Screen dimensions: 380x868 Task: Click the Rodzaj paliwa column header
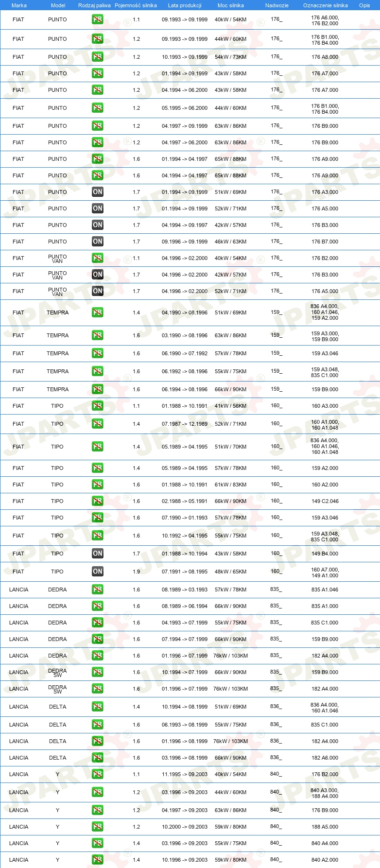[x=94, y=5]
